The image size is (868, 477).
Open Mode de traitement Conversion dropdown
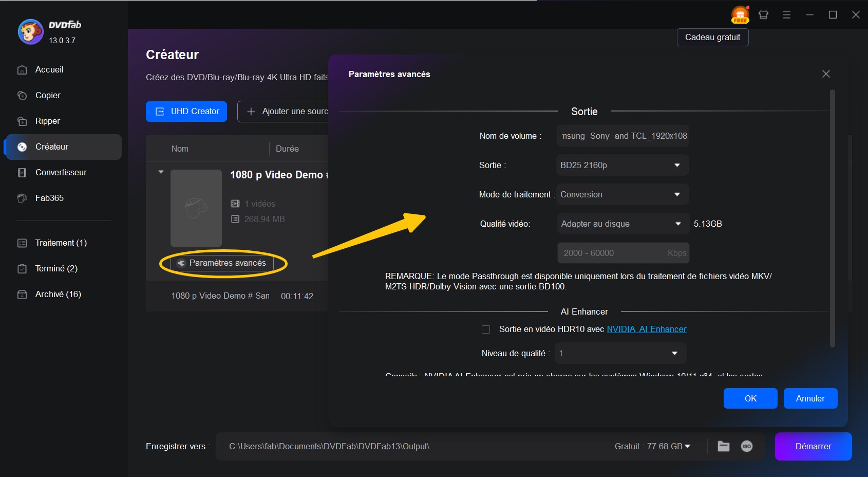tap(622, 194)
